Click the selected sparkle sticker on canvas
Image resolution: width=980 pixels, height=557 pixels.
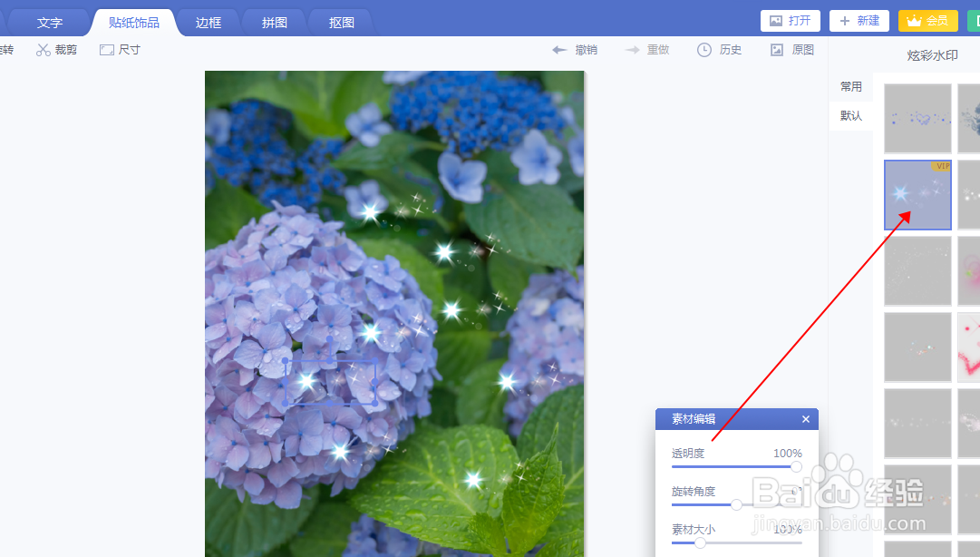(330, 381)
